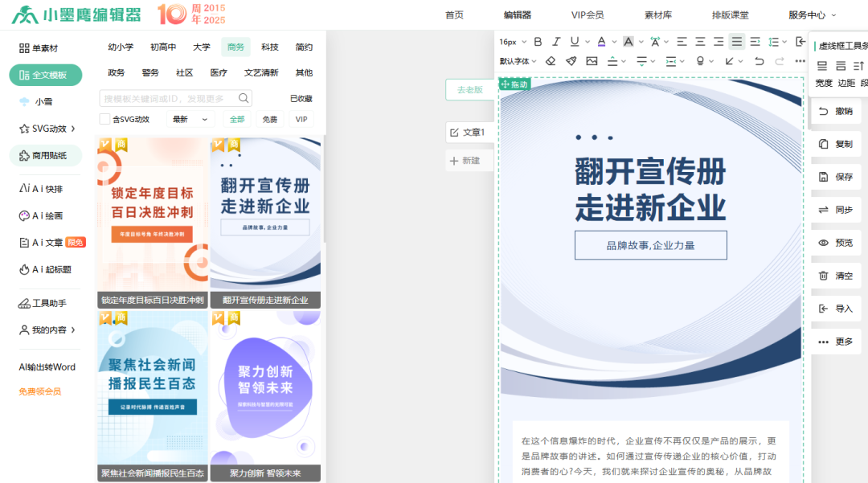Select the clear formatting eraser icon

[551, 60]
